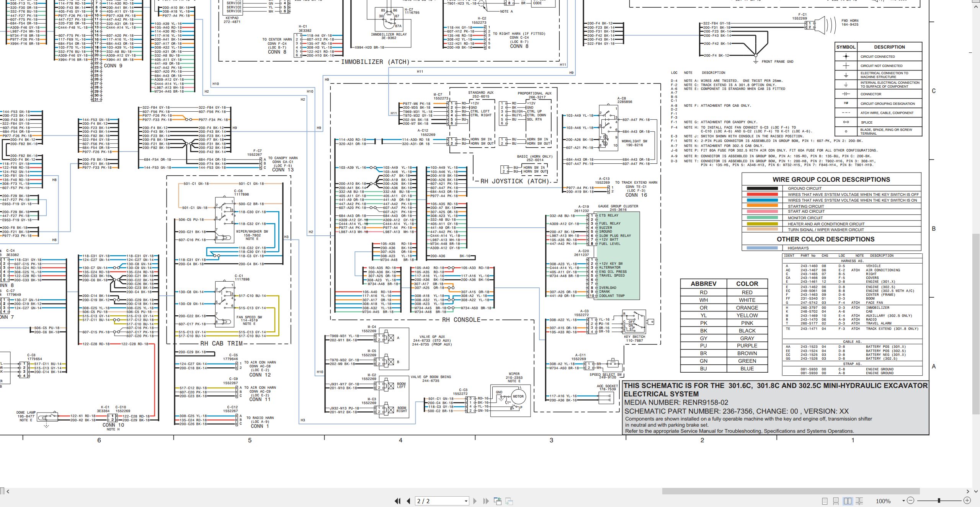Click the SPLICE symbol in legend
This screenshot has height=507, width=980.
tap(846, 122)
